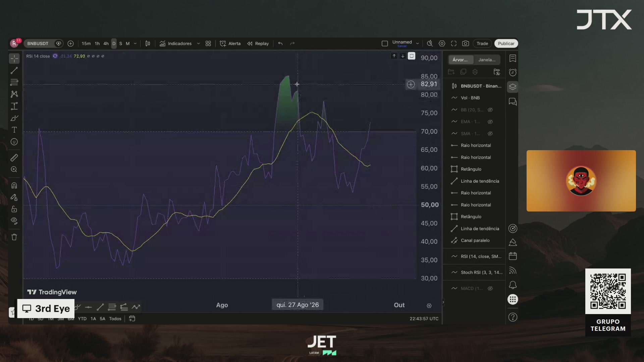Click the trash remove objects icon
The width and height of the screenshot is (644, 362).
[14, 237]
